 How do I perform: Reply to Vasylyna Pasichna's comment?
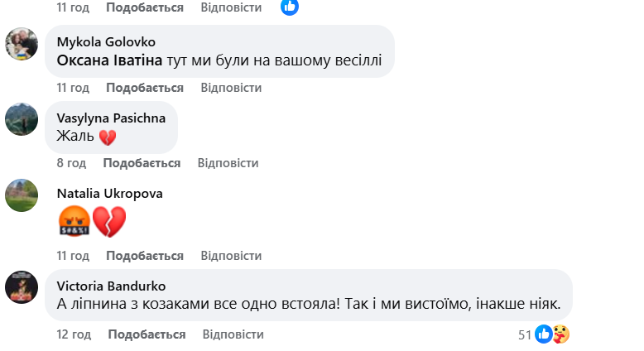228,164
